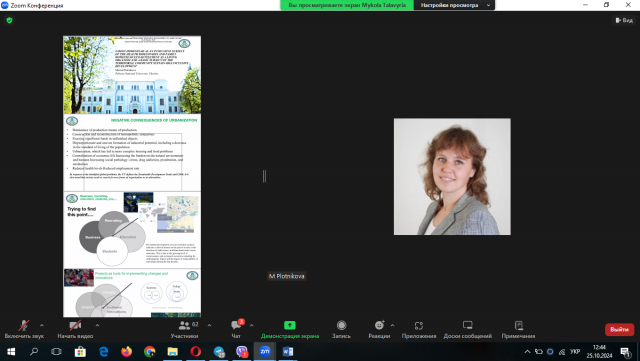The height and width of the screenshot is (361, 640).
Task: Open the Participants panel icon
Action: point(184,325)
